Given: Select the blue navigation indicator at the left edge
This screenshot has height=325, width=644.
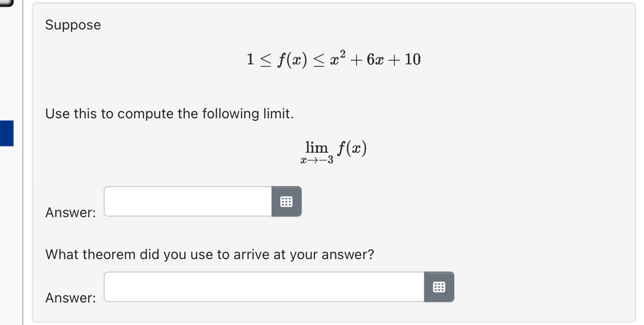Looking at the screenshot, I should pyautogui.click(x=6, y=133).
